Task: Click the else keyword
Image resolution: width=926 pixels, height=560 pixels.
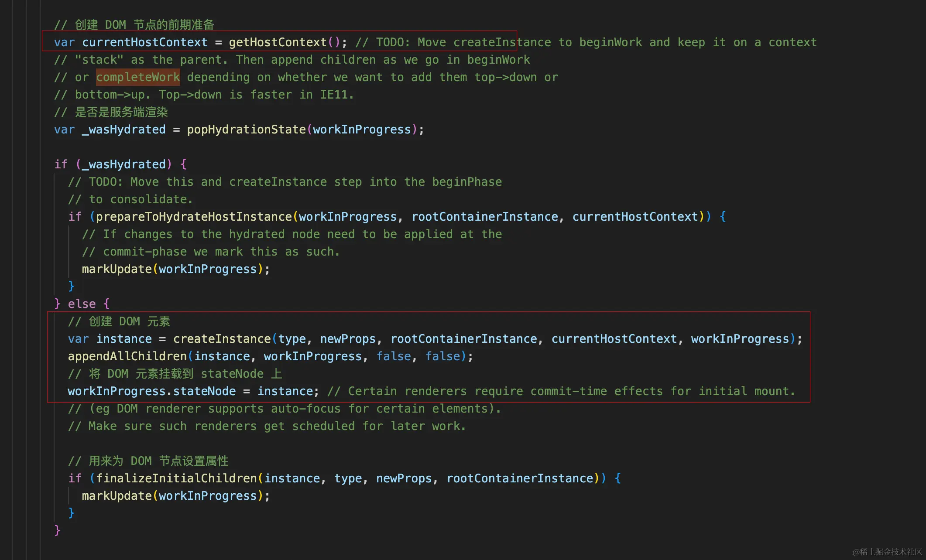Action: (x=82, y=304)
